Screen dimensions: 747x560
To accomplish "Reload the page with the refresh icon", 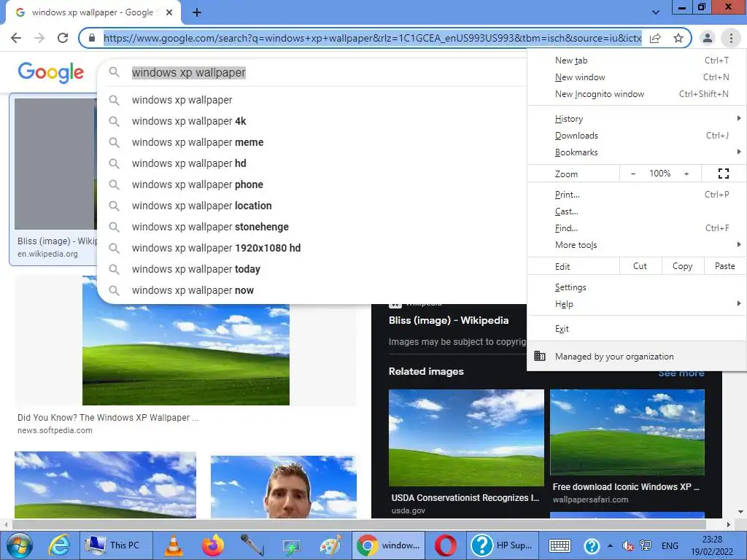I will (63, 38).
